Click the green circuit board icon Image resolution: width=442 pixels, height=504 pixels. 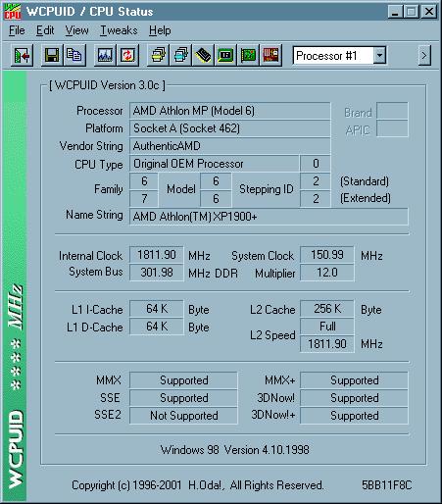(x=248, y=56)
